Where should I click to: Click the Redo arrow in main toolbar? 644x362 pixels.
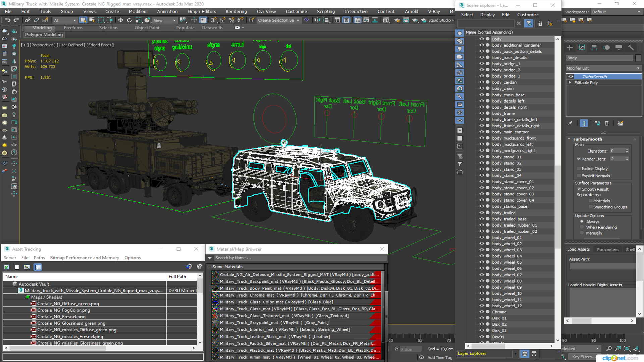tap(16, 20)
